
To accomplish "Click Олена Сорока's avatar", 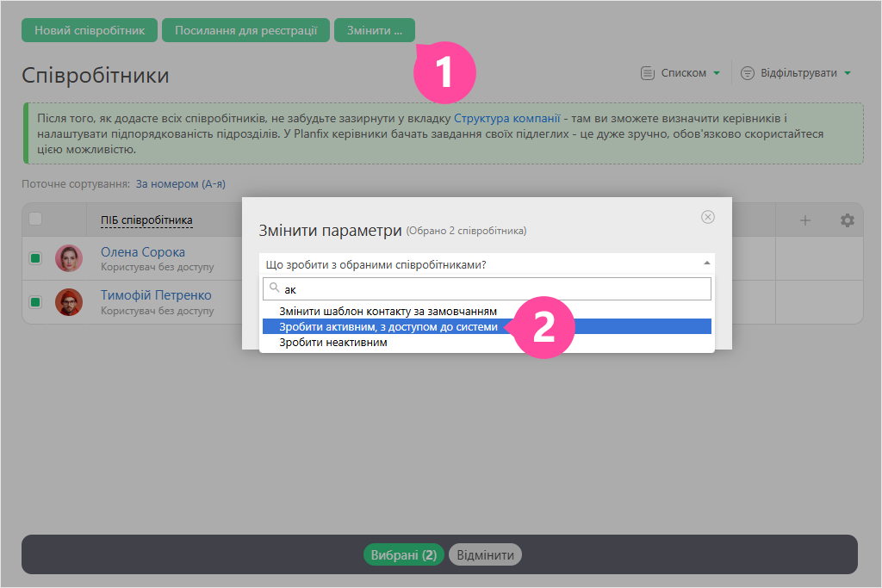I will pyautogui.click(x=69, y=258).
